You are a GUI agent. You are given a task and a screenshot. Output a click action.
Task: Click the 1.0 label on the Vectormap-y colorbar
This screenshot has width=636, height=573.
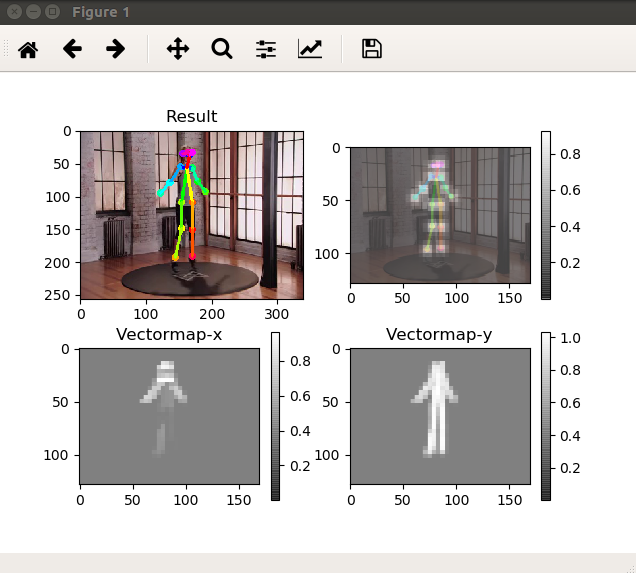tap(570, 338)
